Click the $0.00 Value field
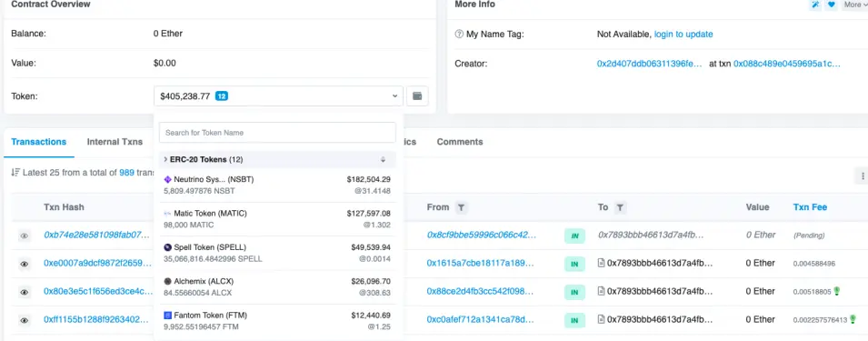Viewport: 868px width, 341px height. [x=165, y=63]
